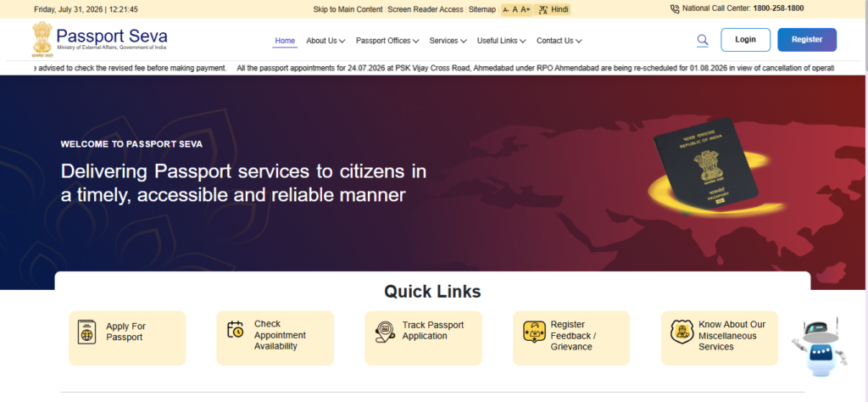Expand the About Us dropdown chevron

342,41
